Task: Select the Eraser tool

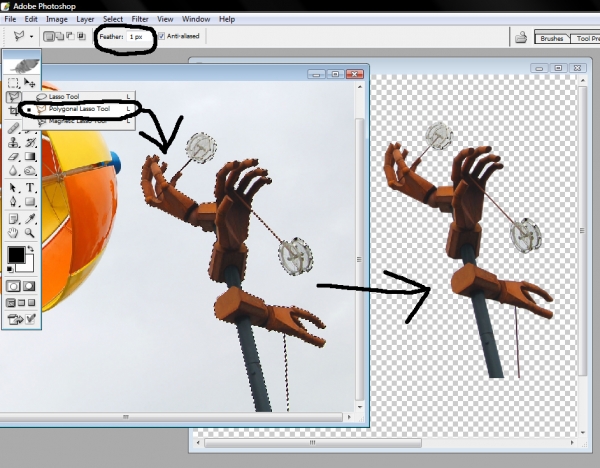Action: pos(13,157)
